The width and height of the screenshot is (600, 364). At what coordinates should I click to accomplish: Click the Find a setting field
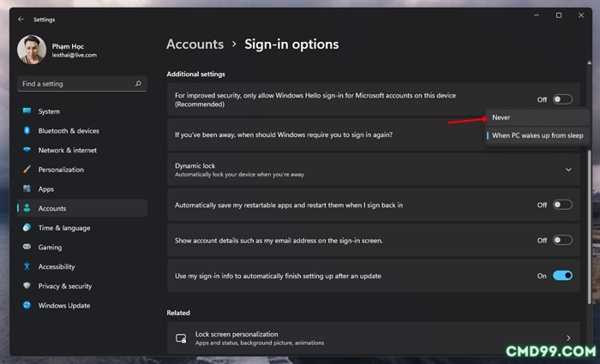[82, 83]
